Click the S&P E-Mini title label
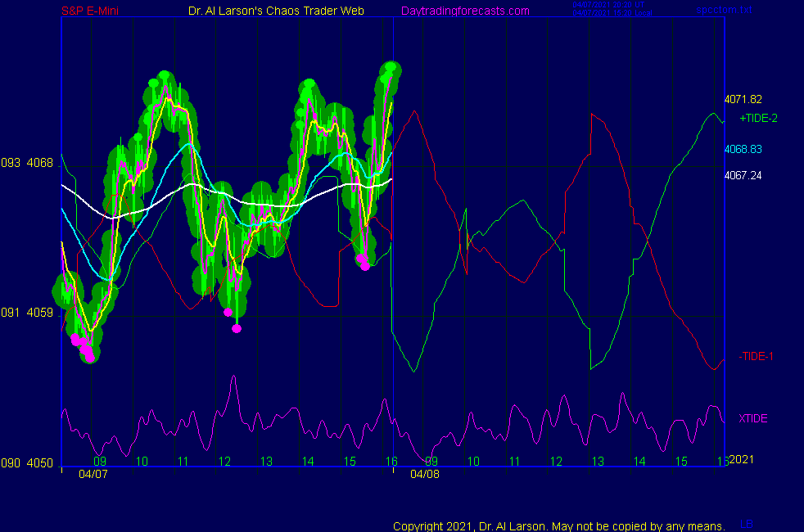804x532 pixels. (95, 11)
